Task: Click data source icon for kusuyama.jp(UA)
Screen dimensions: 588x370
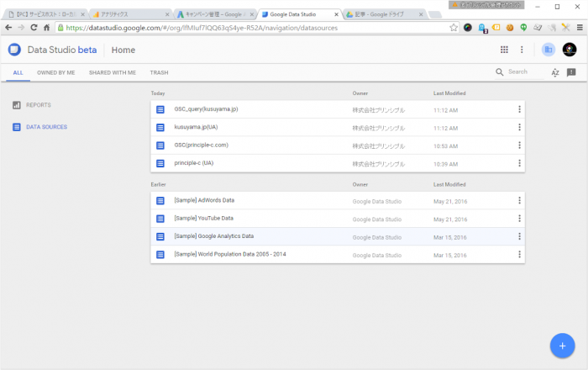Action: pyautogui.click(x=160, y=128)
